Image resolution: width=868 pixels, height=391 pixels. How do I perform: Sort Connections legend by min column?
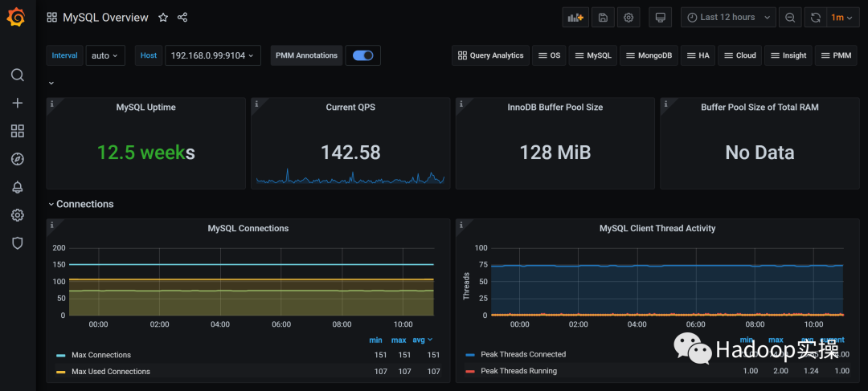pyautogui.click(x=376, y=340)
